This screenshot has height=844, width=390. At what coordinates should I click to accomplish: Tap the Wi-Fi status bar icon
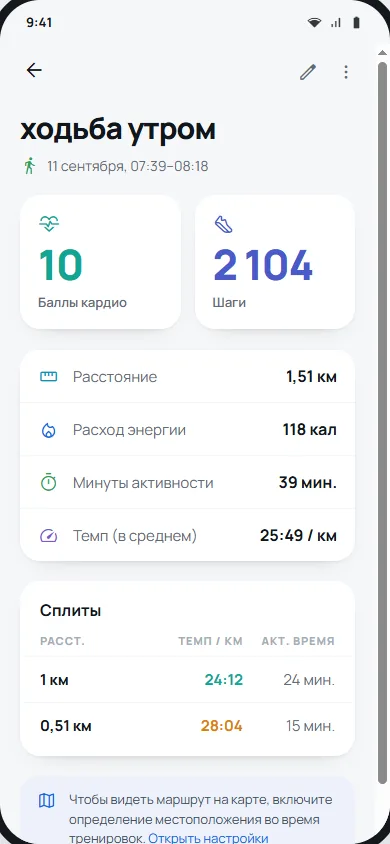pyautogui.click(x=314, y=22)
